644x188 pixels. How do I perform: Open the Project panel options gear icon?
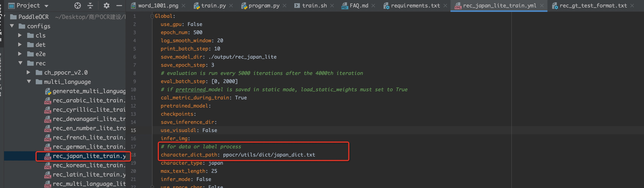pos(107,6)
